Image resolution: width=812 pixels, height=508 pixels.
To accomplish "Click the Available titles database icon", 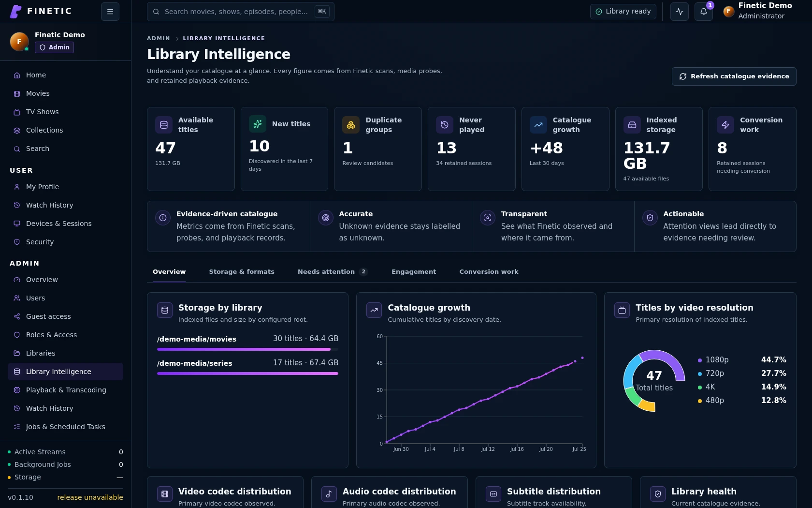I will click(x=164, y=125).
